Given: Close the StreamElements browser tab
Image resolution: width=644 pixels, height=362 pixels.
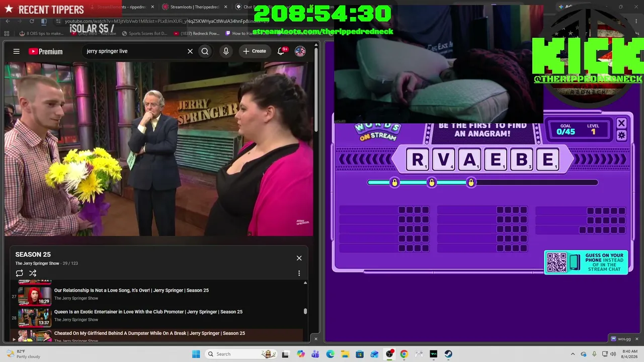Looking at the screenshot, I should [x=153, y=7].
